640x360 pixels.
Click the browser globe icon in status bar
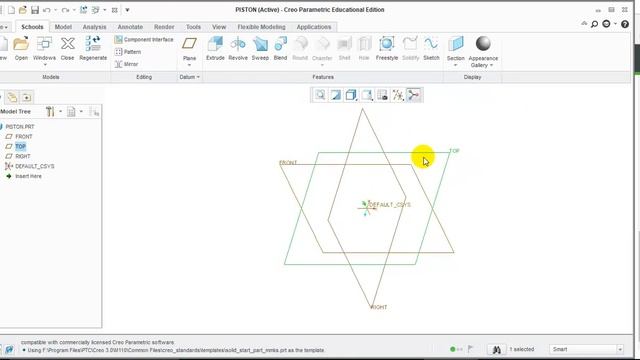(9, 349)
